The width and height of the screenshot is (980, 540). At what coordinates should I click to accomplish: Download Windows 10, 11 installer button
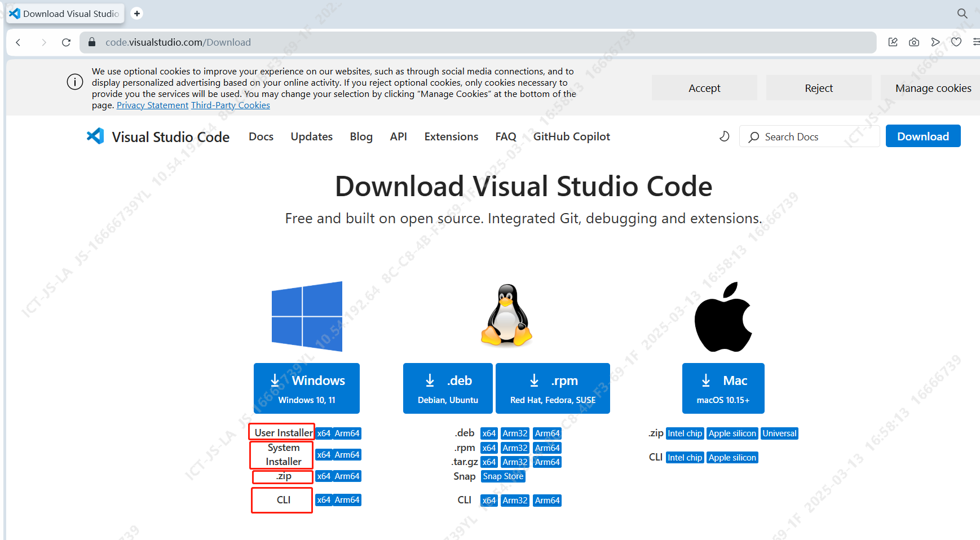[x=307, y=388]
